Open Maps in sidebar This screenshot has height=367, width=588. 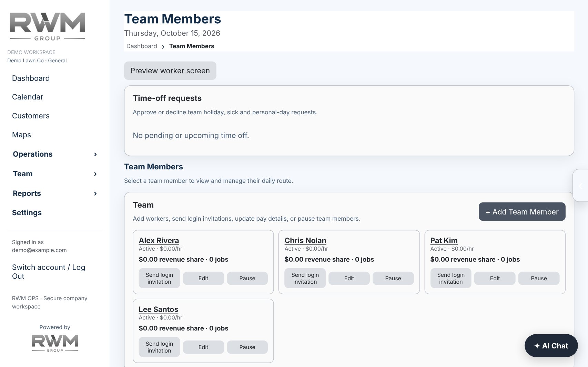click(x=21, y=135)
